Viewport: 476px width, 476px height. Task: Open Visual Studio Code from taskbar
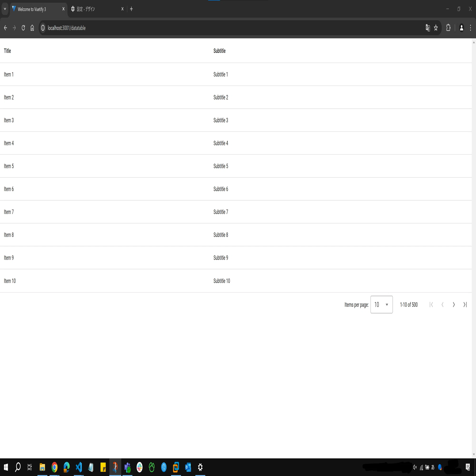click(79, 467)
